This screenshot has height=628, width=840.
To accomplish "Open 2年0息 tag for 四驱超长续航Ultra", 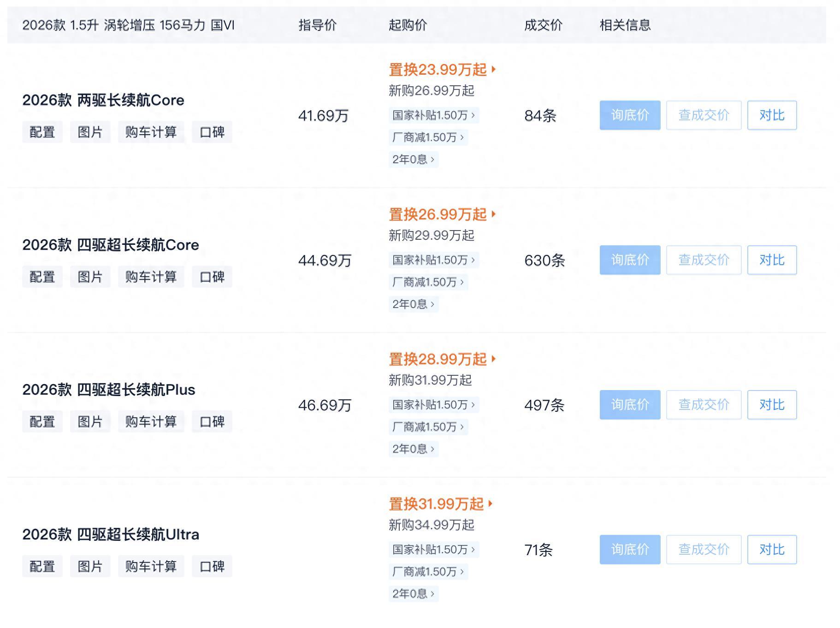I will pyautogui.click(x=413, y=594).
